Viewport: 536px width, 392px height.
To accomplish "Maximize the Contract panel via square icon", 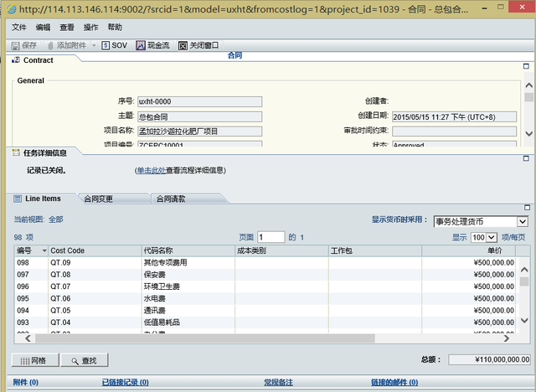I will coord(526,66).
